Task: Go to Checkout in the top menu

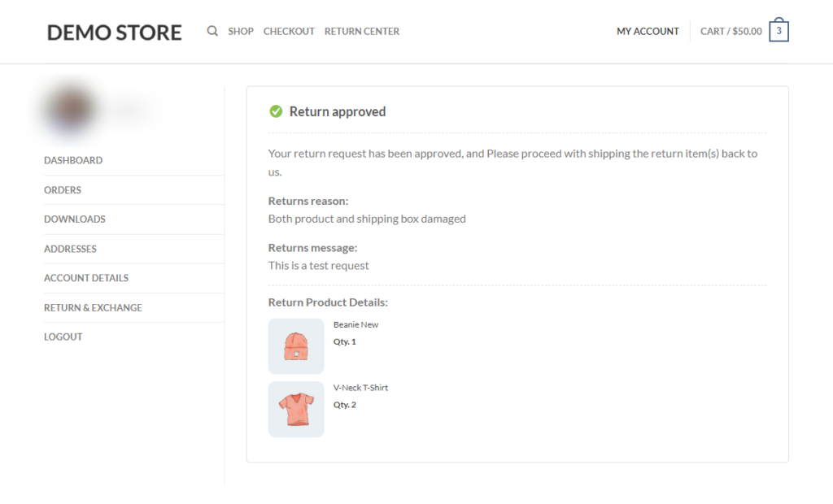Action: [289, 32]
